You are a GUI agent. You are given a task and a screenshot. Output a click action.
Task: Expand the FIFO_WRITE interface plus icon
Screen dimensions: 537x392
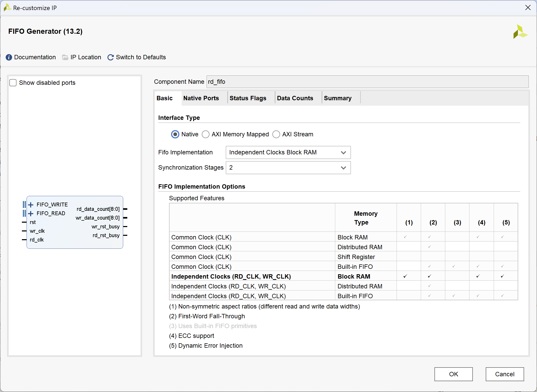pyautogui.click(x=31, y=205)
